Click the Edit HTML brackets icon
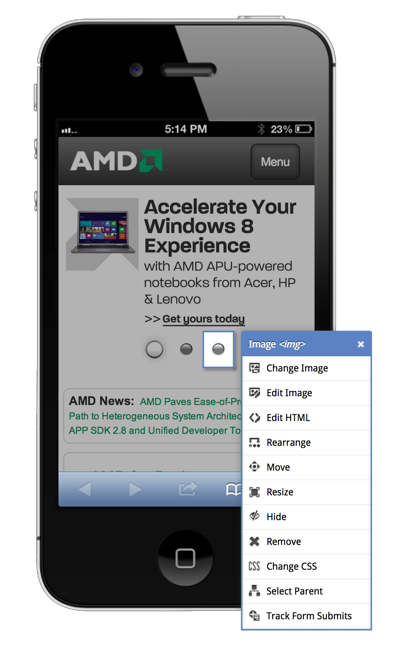This screenshot has width=400, height=658. click(x=254, y=418)
